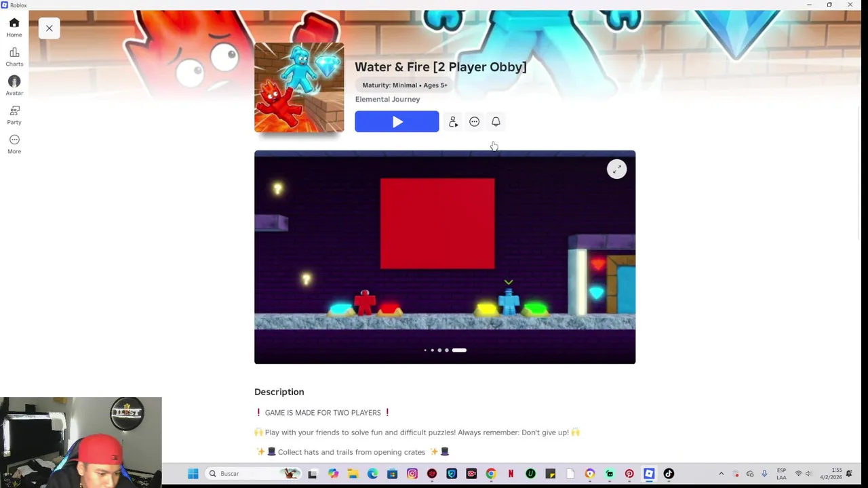
Task: Open Microsoft Edge from the taskbar
Action: pyautogui.click(x=372, y=474)
